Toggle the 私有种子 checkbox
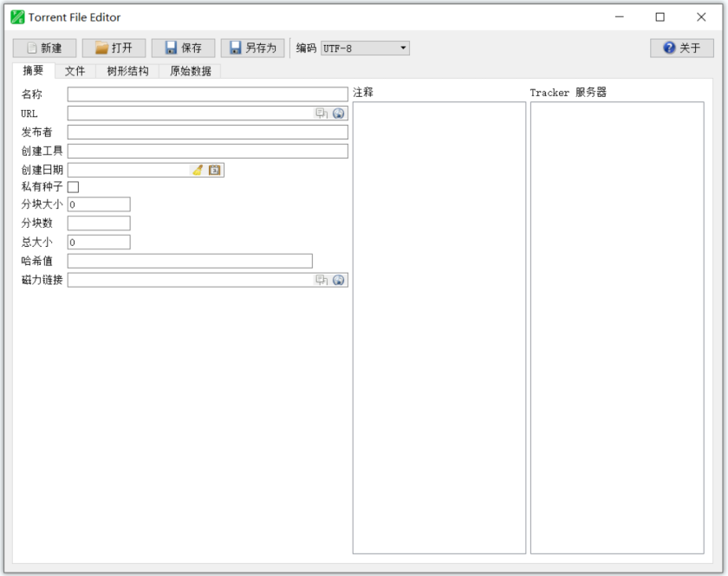728x576 pixels. pyautogui.click(x=74, y=187)
